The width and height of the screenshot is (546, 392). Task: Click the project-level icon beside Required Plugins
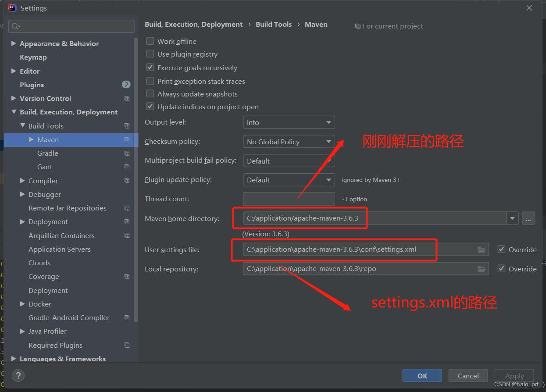[x=127, y=345]
